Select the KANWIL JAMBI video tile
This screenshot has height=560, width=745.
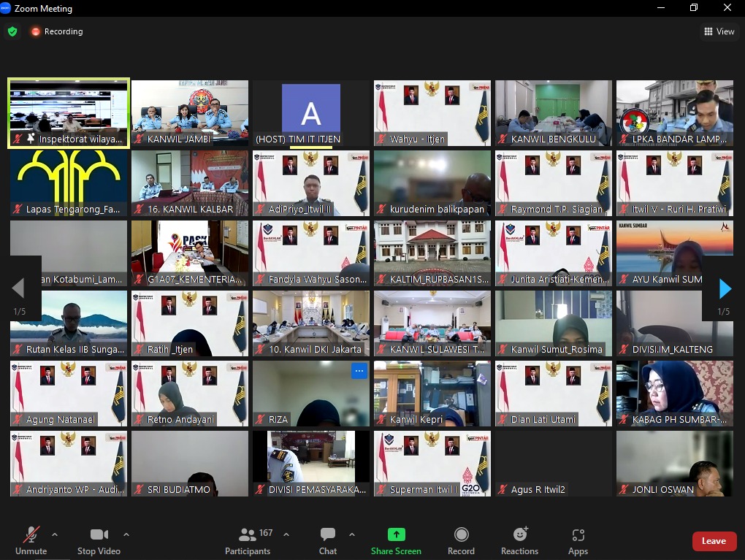190,113
